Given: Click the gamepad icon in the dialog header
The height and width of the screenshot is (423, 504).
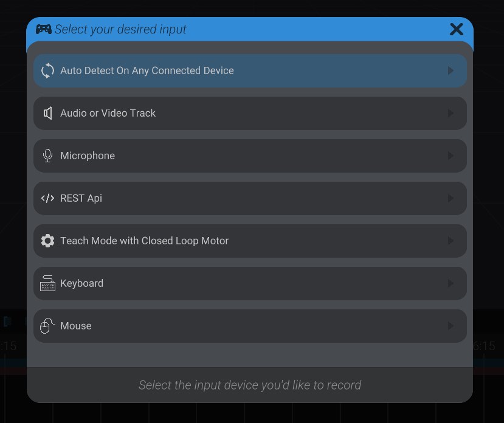Looking at the screenshot, I should [43, 29].
